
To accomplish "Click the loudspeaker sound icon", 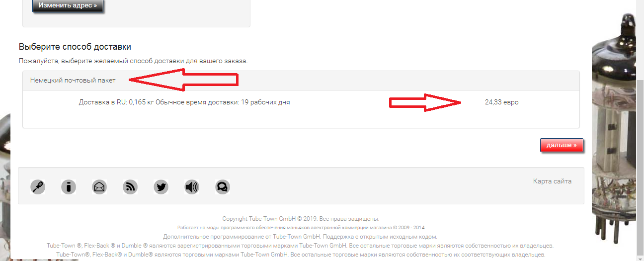I will pyautogui.click(x=191, y=187).
